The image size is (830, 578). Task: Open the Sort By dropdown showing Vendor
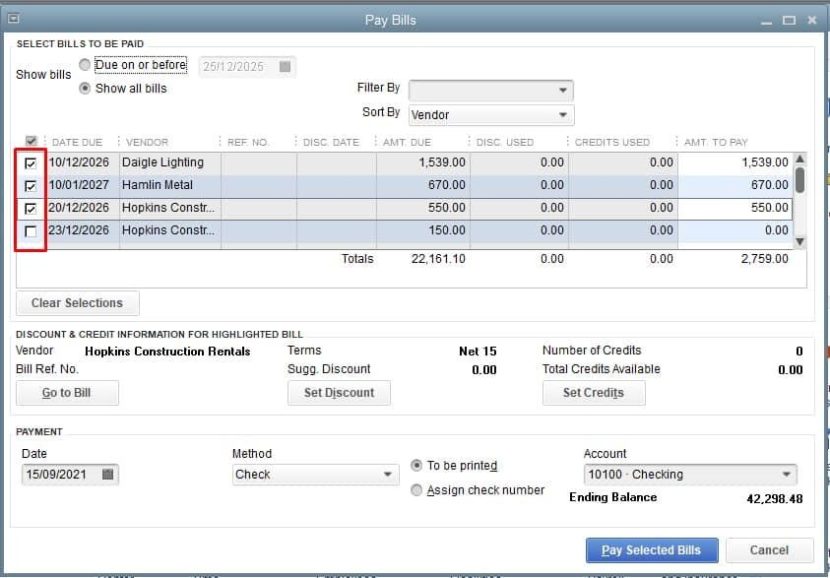click(x=565, y=113)
